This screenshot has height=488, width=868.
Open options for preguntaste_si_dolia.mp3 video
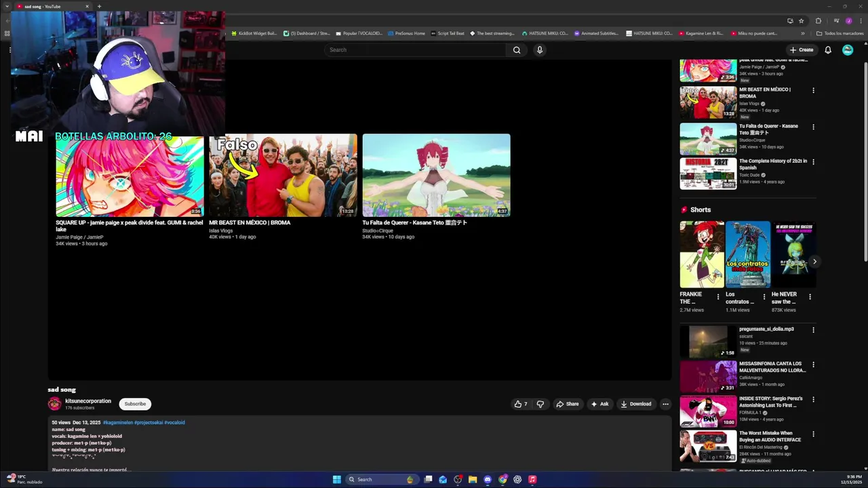pos(813,330)
